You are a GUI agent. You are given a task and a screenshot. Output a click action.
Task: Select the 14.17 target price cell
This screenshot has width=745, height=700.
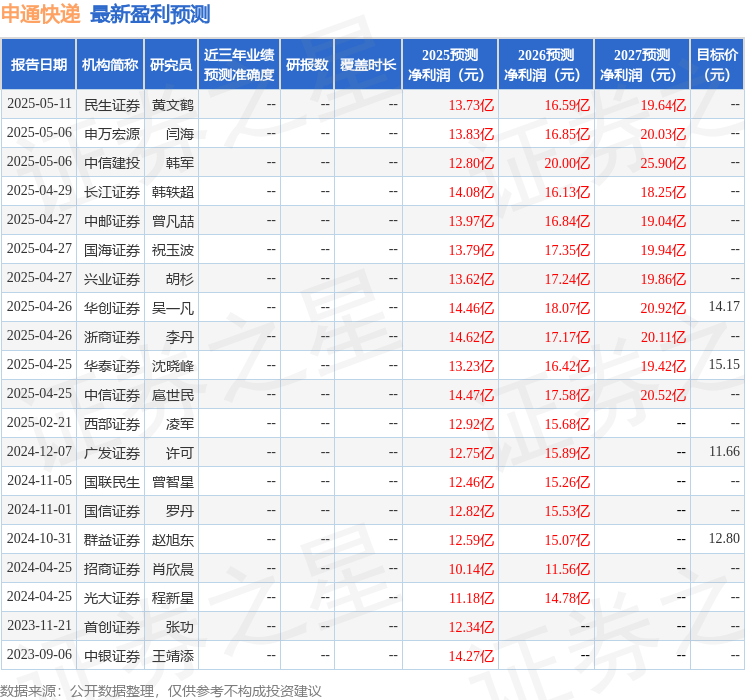[723, 306]
